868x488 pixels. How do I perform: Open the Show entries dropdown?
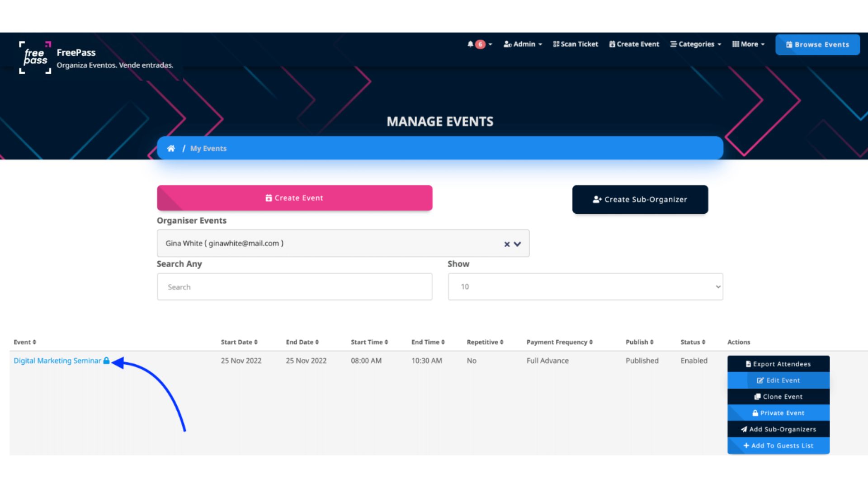(585, 286)
